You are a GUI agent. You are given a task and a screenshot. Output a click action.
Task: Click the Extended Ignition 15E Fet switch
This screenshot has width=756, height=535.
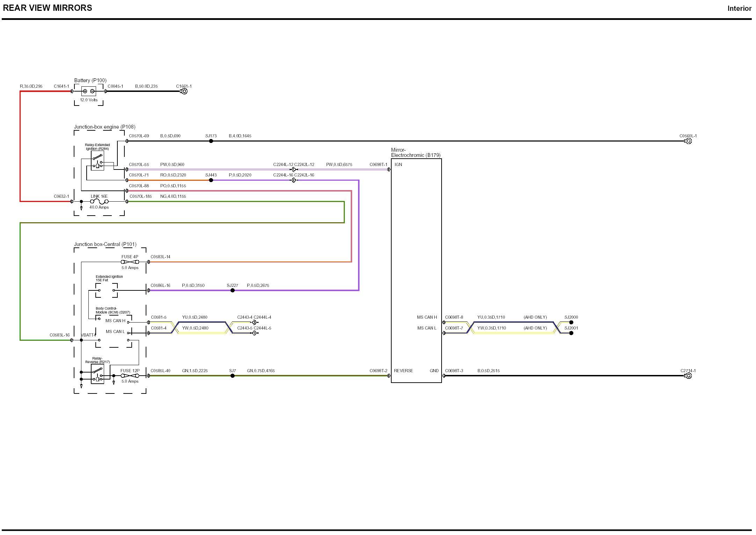coord(107,290)
